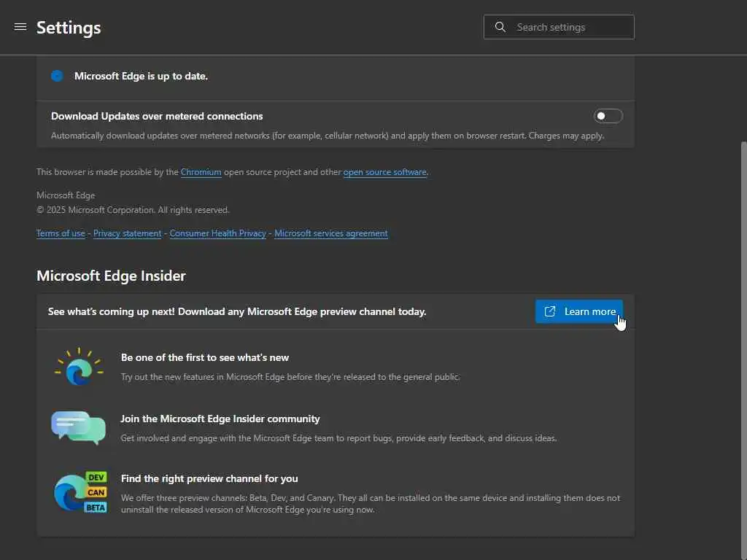Click the chat bubbles community icon
This screenshot has width=747, height=560.
coord(79,427)
